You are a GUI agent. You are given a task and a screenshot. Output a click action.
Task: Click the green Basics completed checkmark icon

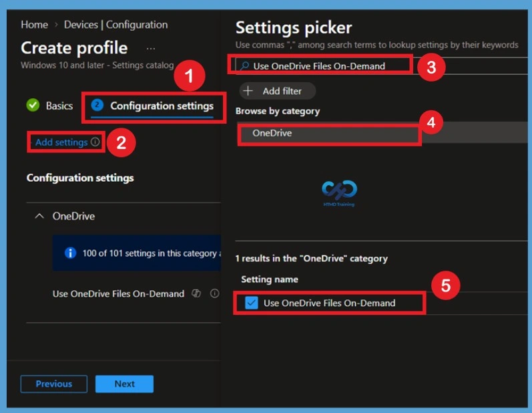(x=33, y=105)
